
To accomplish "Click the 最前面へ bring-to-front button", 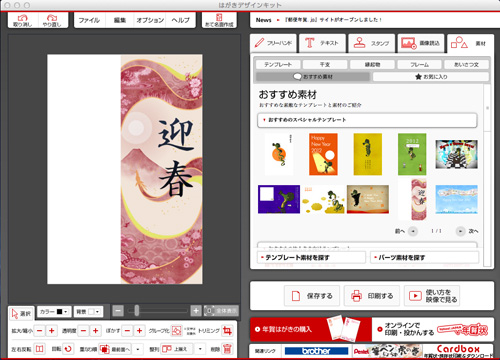I will (116, 349).
